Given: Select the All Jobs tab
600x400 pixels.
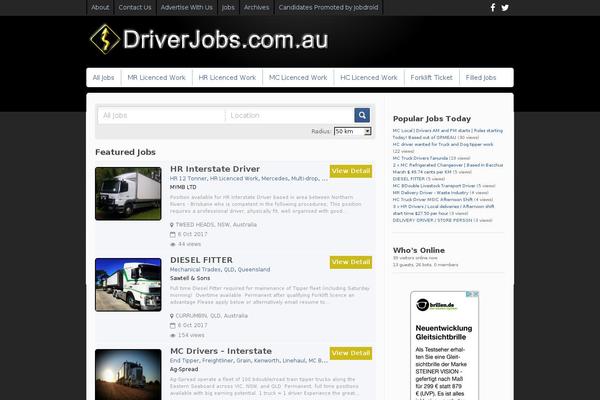Looking at the screenshot, I should (x=103, y=77).
